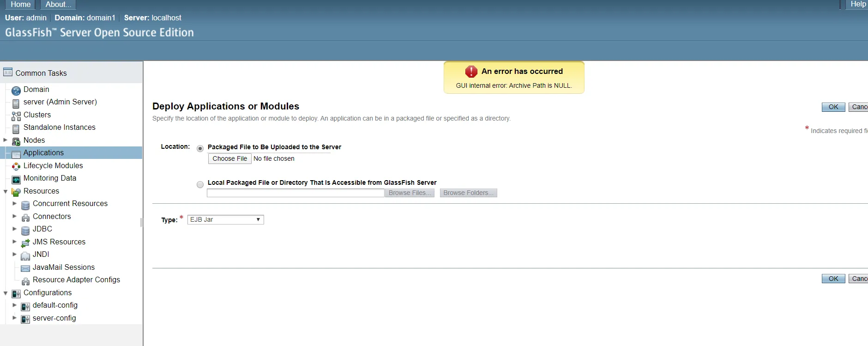Image resolution: width=868 pixels, height=346 pixels.
Task: Open the Help tab in header
Action: pos(858,4)
